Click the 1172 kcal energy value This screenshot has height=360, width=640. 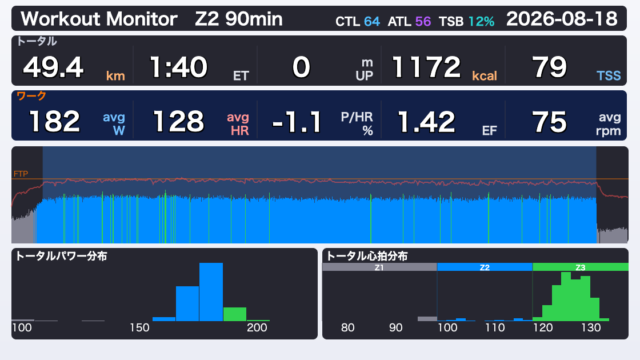coord(443,67)
